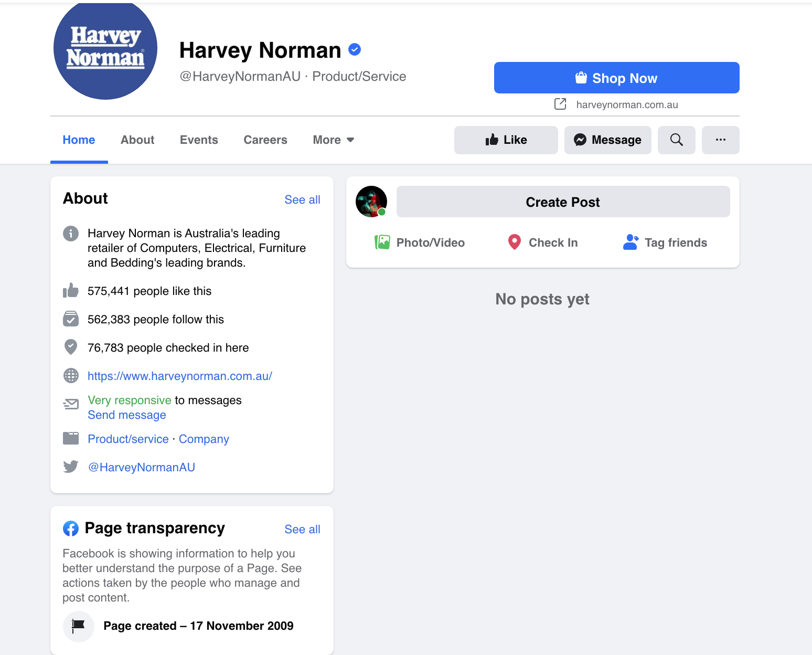Click 'Page created – 17 November 2009' text
Viewport: 812px width, 655px height.
click(198, 626)
